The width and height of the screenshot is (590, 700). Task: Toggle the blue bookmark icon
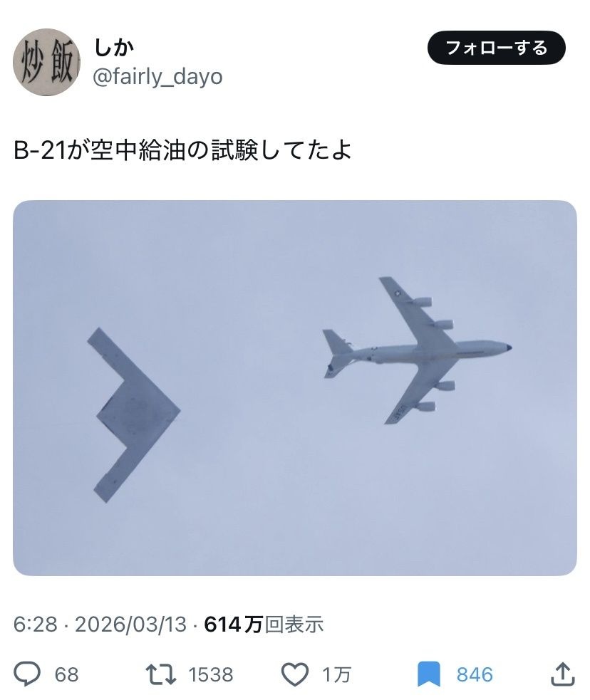429,674
